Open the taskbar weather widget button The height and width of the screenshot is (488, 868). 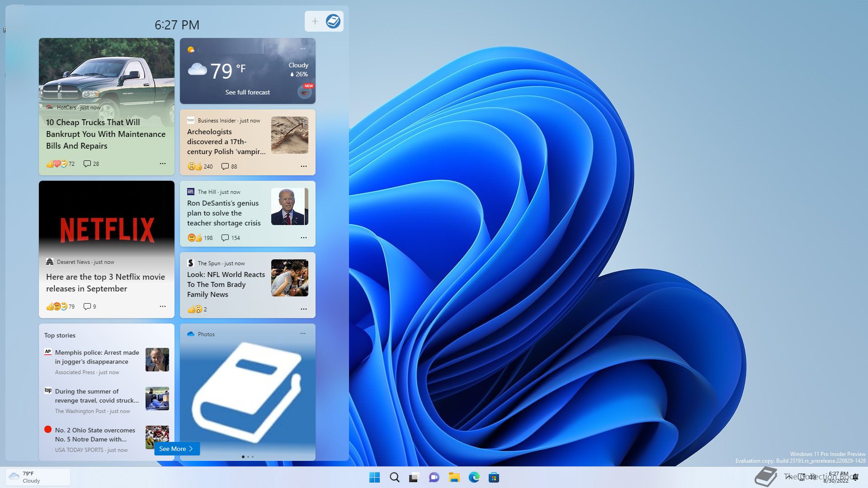click(x=38, y=477)
